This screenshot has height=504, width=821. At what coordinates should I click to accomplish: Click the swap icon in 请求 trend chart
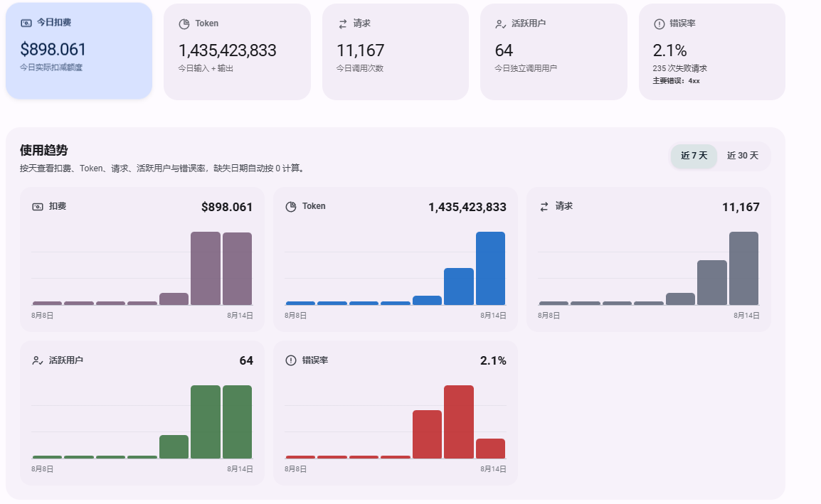(544, 207)
